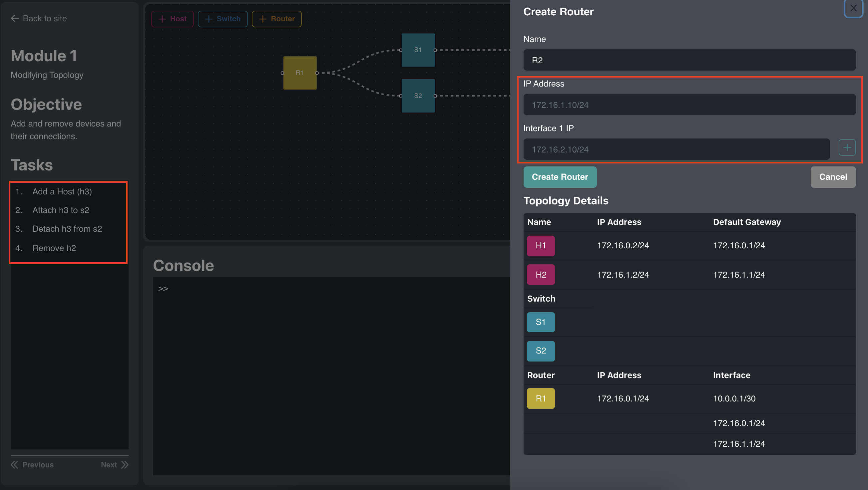Add a new Switch from the toolbar
Image resolution: width=868 pixels, height=490 pixels.
point(222,19)
